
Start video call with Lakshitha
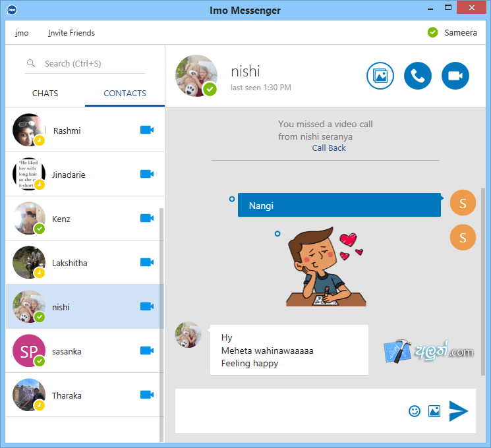click(147, 262)
